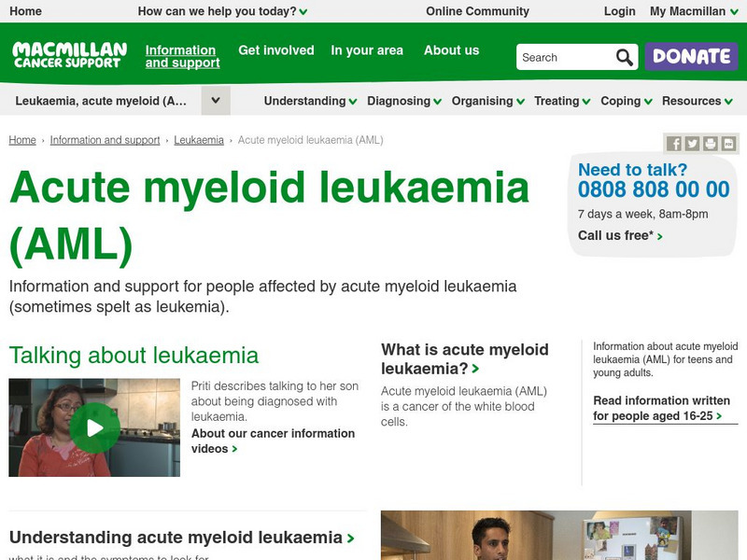Click the Search input field
This screenshot has width=747, height=560.
tap(566, 57)
